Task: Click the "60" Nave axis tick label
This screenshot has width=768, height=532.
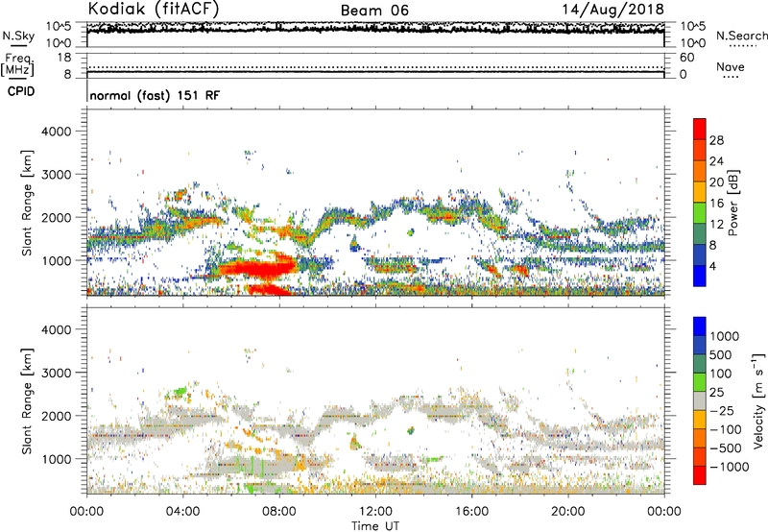Action: tap(686, 58)
